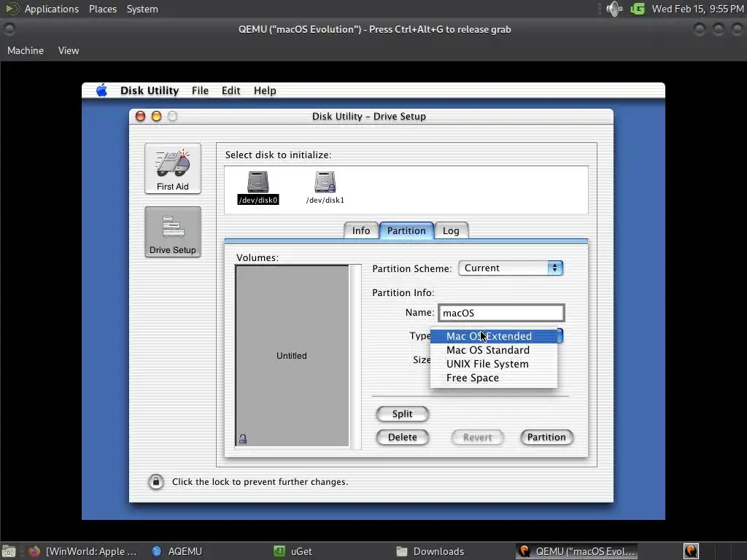Choose Mac OS Standard from Type list
Image resolution: width=747 pixels, height=560 pixels.
[494, 350]
